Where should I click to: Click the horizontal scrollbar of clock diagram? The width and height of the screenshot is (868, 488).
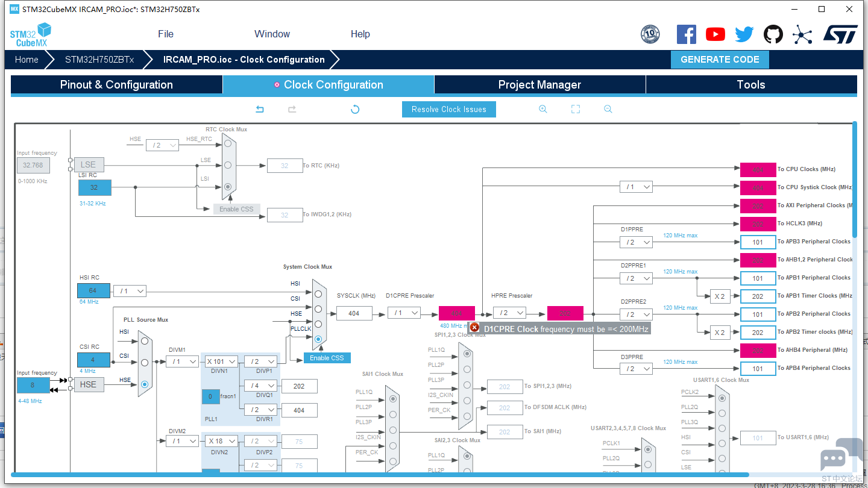[380, 475]
